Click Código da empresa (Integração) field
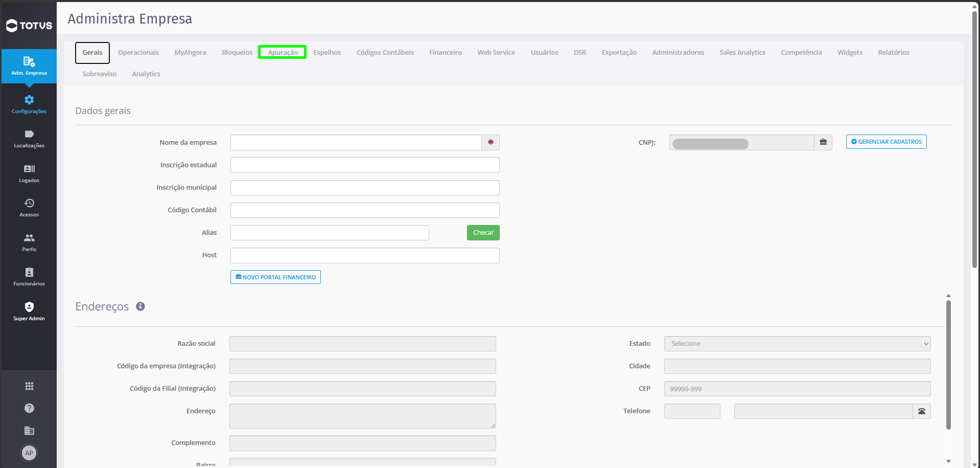The image size is (980, 468). click(x=363, y=366)
